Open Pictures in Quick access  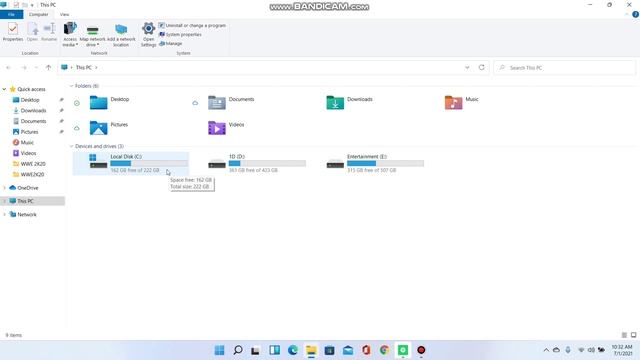coord(29,132)
